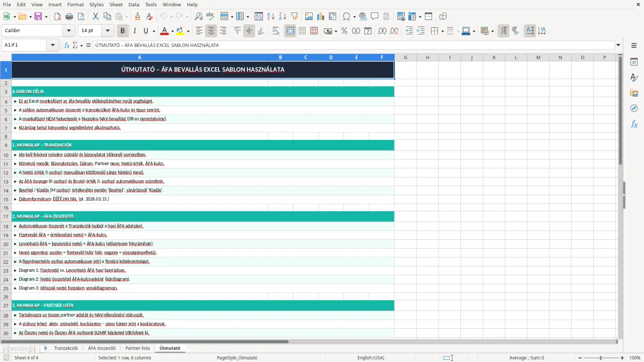Viewport: 644px width, 362px height.
Task: Open the Format menu
Action: tap(75, 4)
